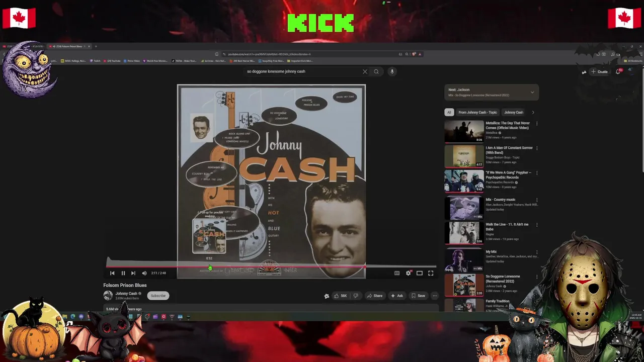Screen dimensions: 644x362
Task: Select 'From Johnny Cash - Topic' chip
Action: (x=477, y=112)
